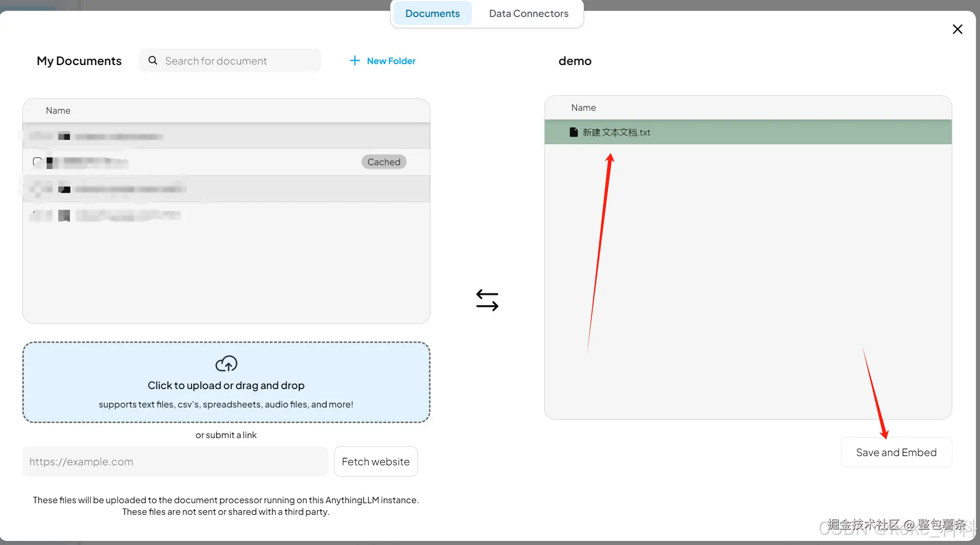Close the document manager with X

click(x=957, y=29)
